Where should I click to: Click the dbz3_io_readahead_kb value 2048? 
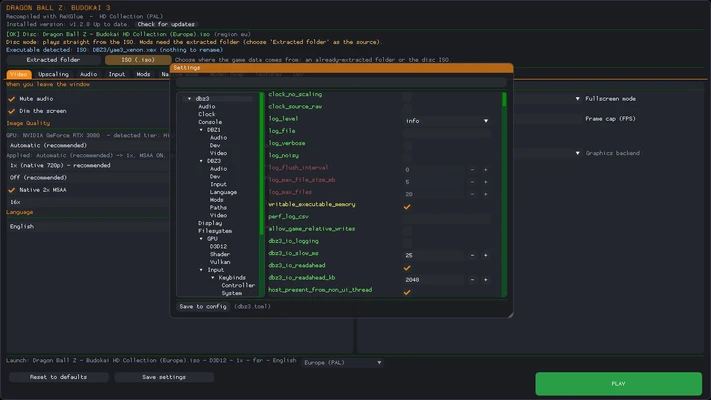click(433, 280)
